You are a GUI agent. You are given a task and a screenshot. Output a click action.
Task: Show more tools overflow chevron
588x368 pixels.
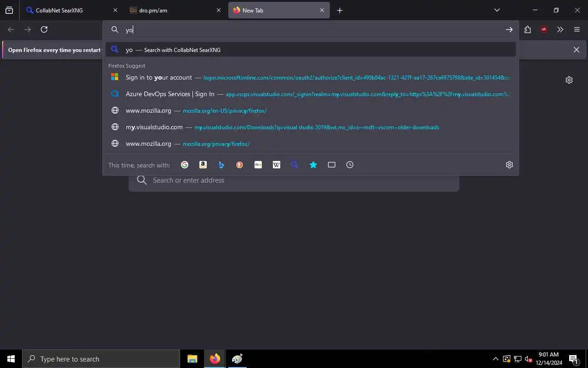pos(560,29)
